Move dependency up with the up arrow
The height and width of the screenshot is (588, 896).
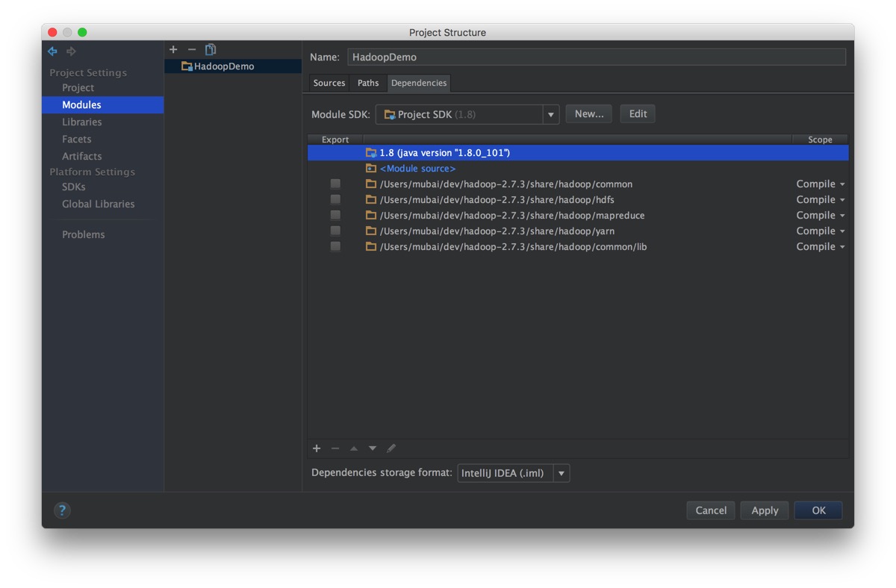click(354, 448)
